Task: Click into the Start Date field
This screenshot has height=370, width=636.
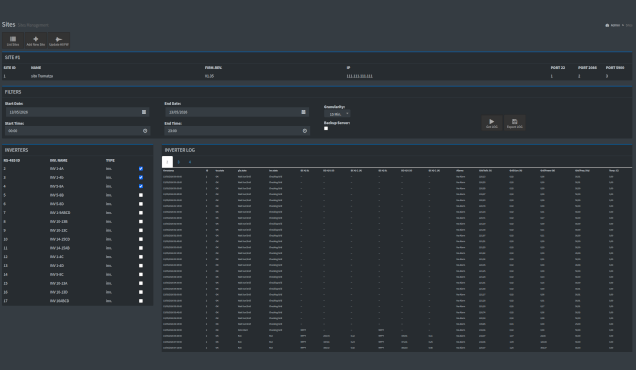Action: click(73, 112)
